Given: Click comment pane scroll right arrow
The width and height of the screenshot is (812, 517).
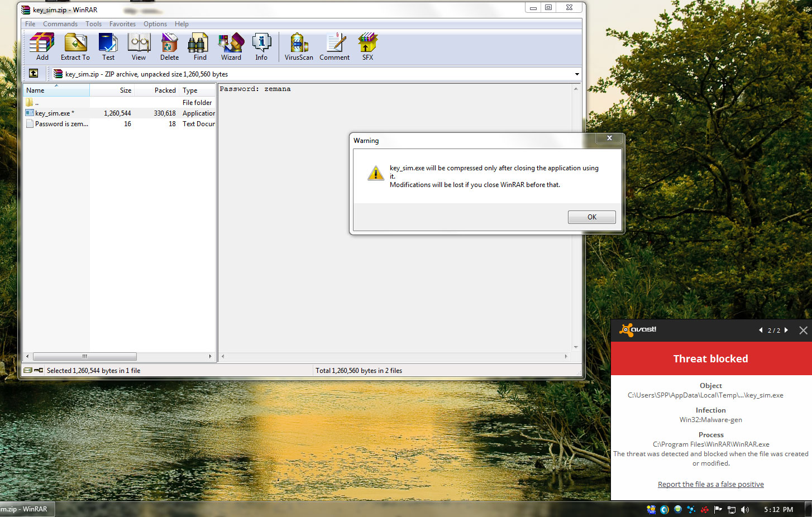Looking at the screenshot, I should point(566,356).
